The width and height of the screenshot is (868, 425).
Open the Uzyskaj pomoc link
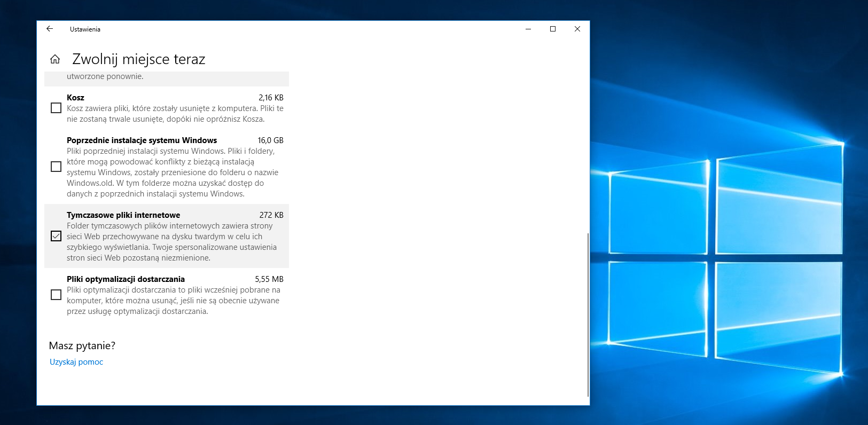[76, 362]
